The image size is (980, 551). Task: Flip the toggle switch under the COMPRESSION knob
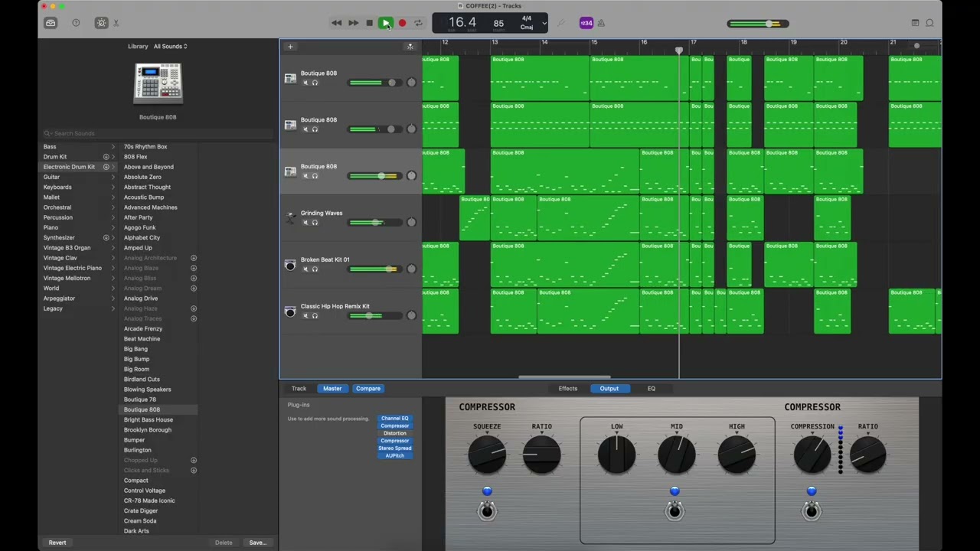coord(812,510)
